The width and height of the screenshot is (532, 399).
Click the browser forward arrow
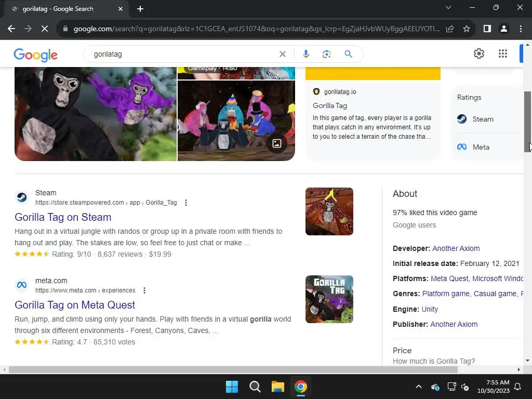click(28, 29)
